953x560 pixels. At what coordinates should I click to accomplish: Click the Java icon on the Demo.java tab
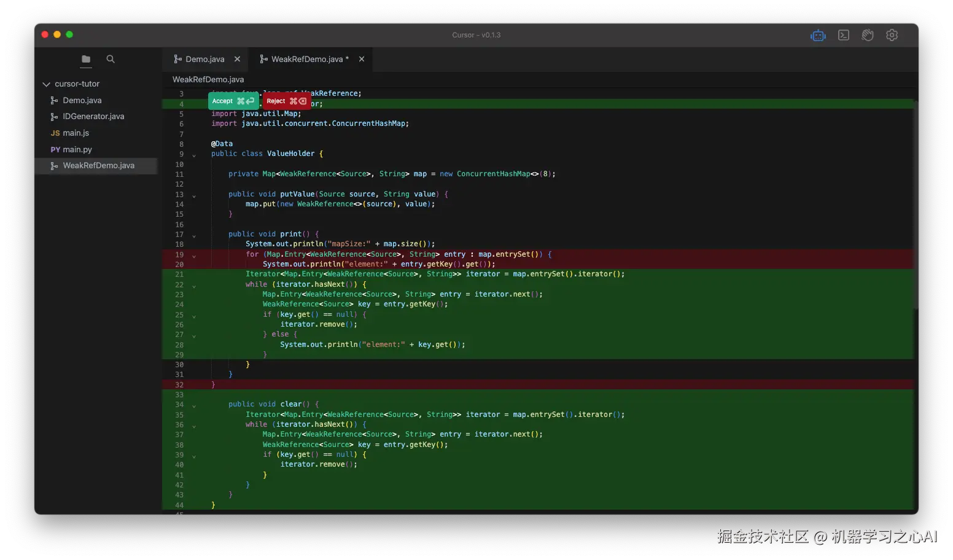click(x=177, y=59)
